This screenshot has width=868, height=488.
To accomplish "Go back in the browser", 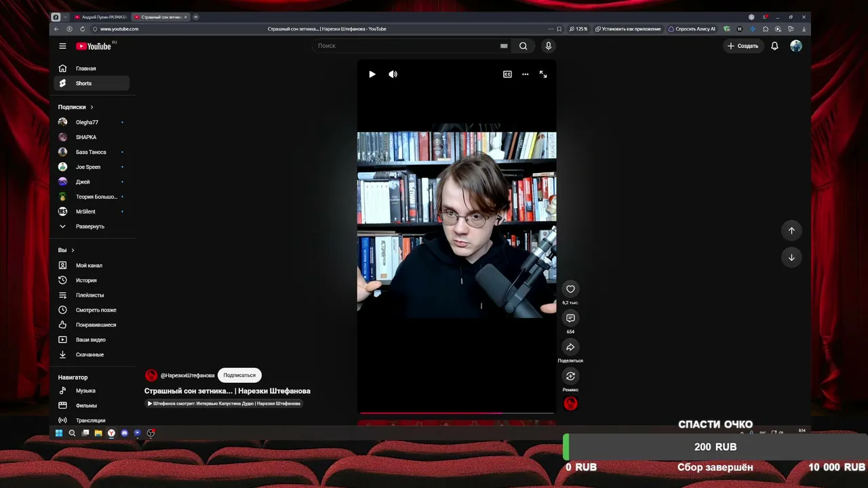I will coord(56,29).
